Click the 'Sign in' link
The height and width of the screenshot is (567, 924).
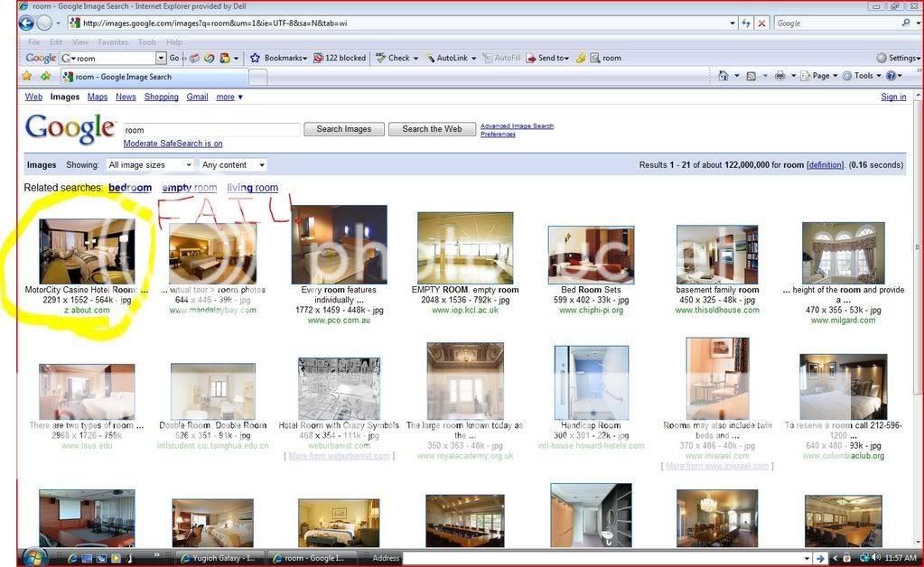892,97
